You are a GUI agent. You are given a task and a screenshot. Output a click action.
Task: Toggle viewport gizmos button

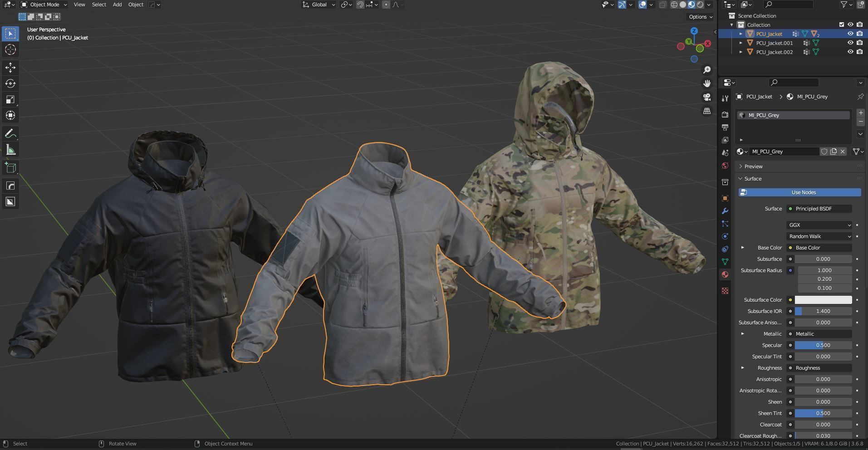tap(622, 5)
